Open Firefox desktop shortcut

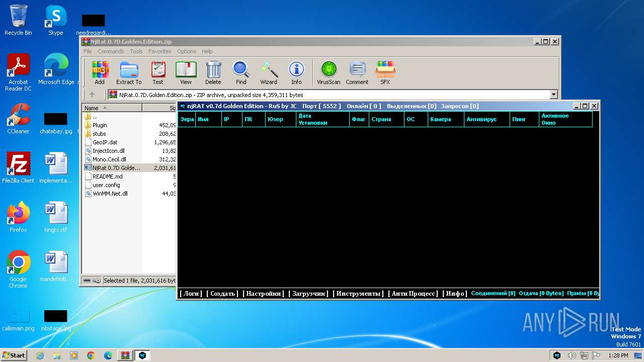click(x=18, y=217)
